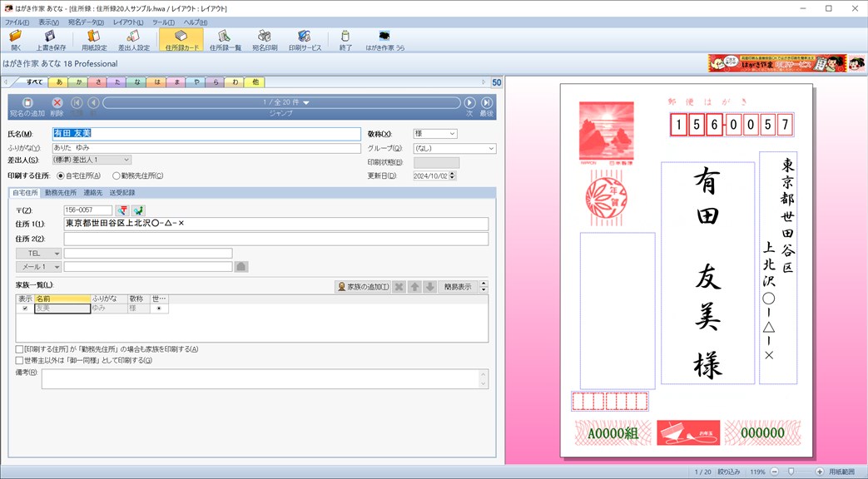Click the family list size stepper
Screen dimensions: 868x479
click(x=484, y=287)
